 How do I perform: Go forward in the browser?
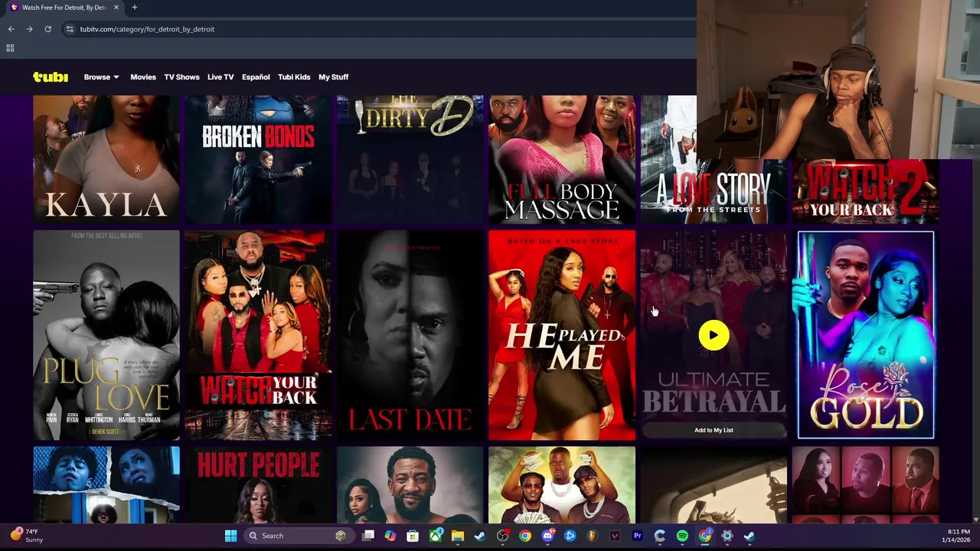tap(29, 29)
